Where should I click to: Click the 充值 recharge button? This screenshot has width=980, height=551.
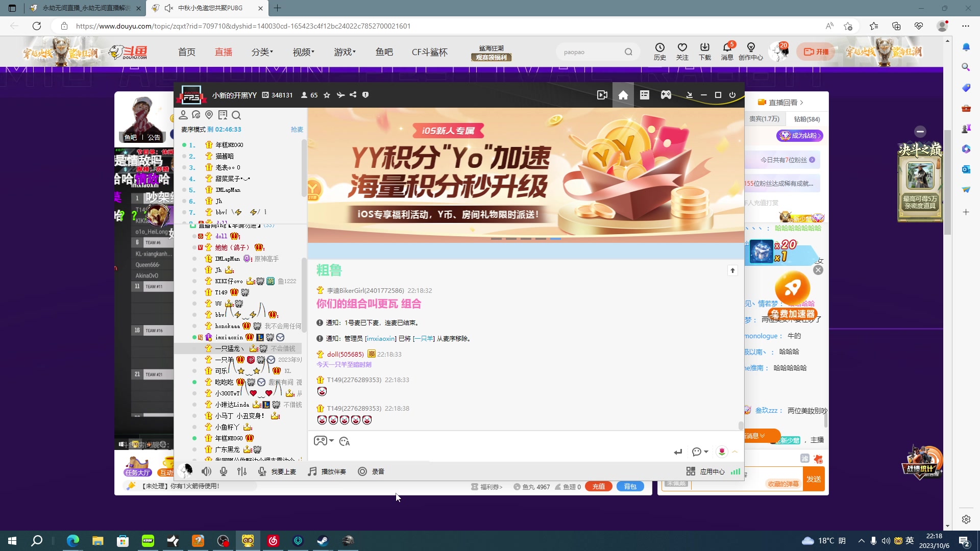coord(599,487)
